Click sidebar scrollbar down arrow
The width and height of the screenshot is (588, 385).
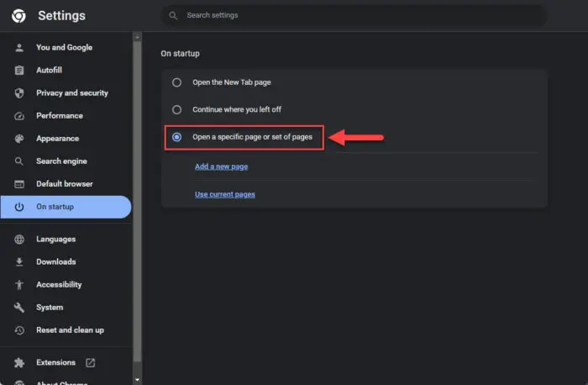137,380
